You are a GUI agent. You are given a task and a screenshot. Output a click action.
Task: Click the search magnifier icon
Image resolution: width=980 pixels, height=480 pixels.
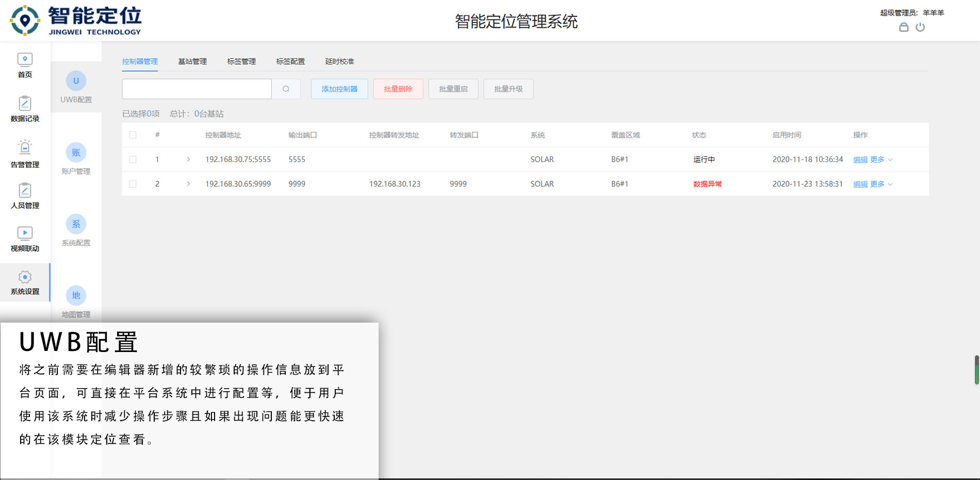tap(286, 89)
